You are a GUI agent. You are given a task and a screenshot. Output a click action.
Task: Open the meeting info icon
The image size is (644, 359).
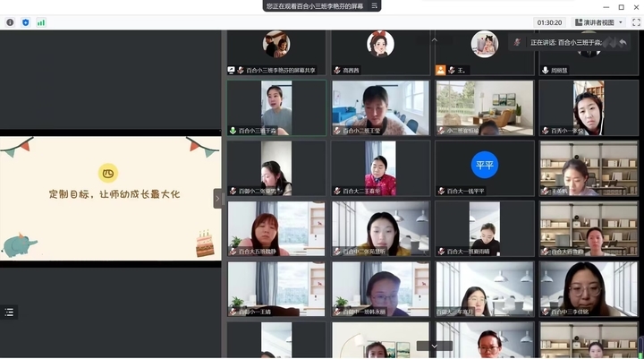pyautogui.click(x=10, y=22)
